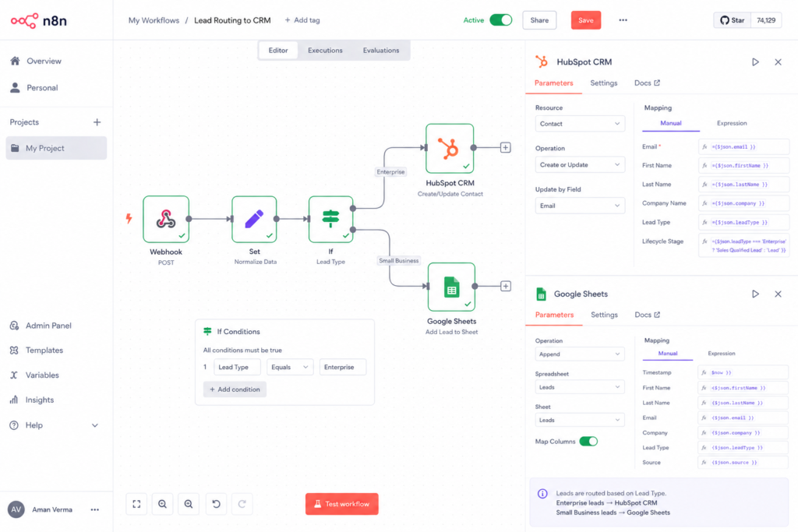Open Aman Verma user options menu
798x532 pixels.
[x=94, y=509]
